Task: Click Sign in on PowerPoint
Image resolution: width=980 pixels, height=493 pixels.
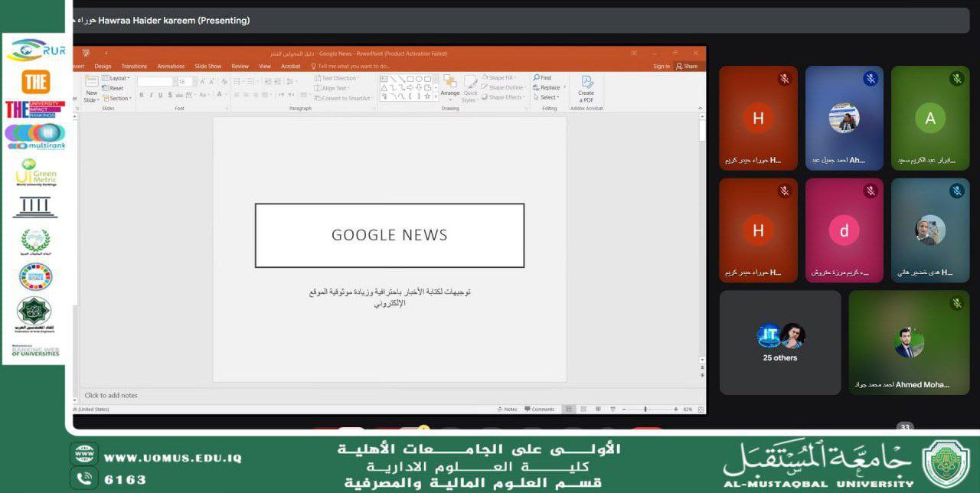Action: [661, 67]
